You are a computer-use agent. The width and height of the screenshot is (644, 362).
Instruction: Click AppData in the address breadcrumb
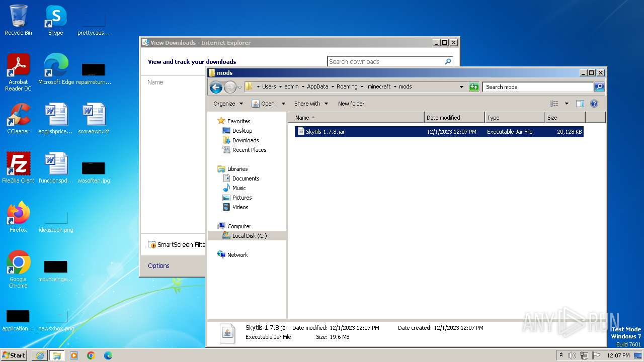[317, 87]
